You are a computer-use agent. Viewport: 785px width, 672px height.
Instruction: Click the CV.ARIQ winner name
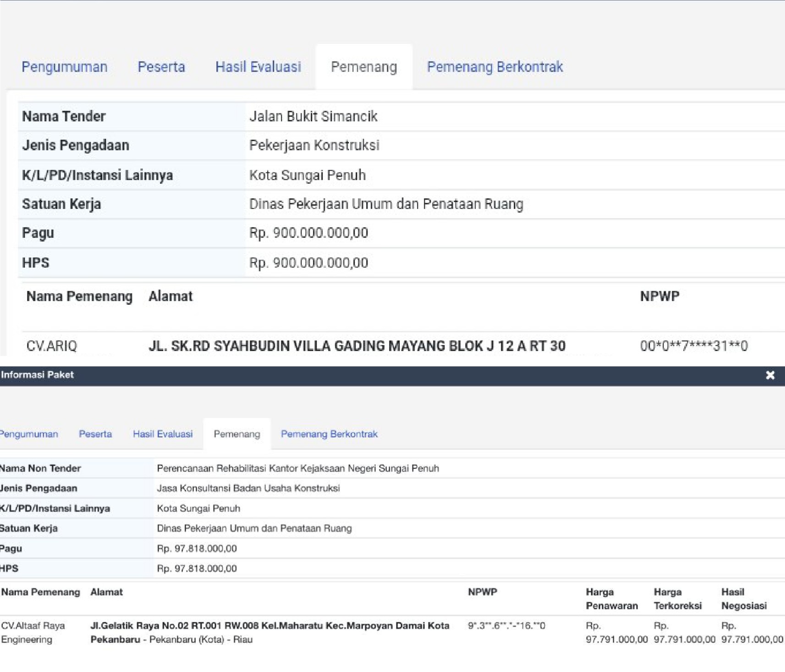(52, 346)
